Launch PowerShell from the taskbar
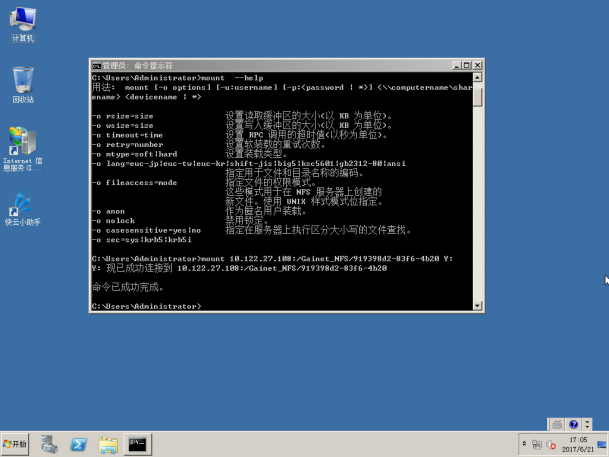The height and width of the screenshot is (457, 609). coord(78,444)
